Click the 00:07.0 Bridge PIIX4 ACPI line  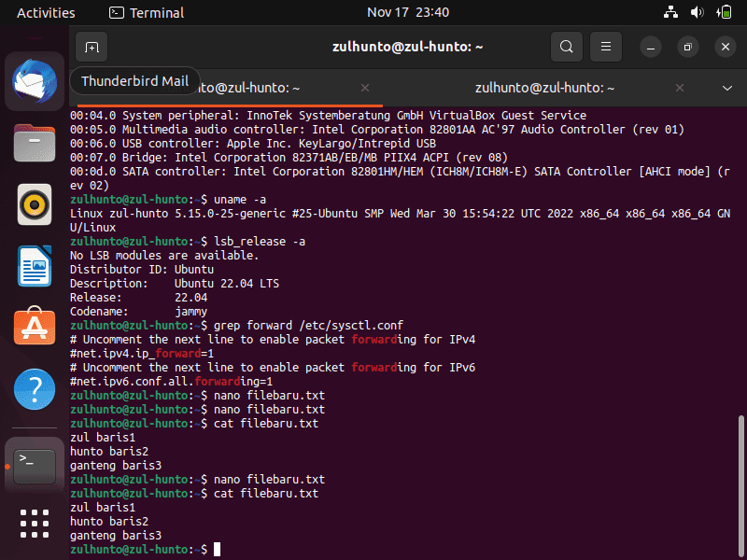coord(289,157)
